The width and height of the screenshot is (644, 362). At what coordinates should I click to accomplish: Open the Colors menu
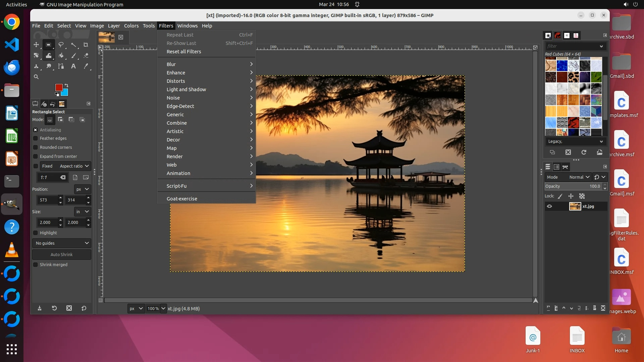(131, 26)
